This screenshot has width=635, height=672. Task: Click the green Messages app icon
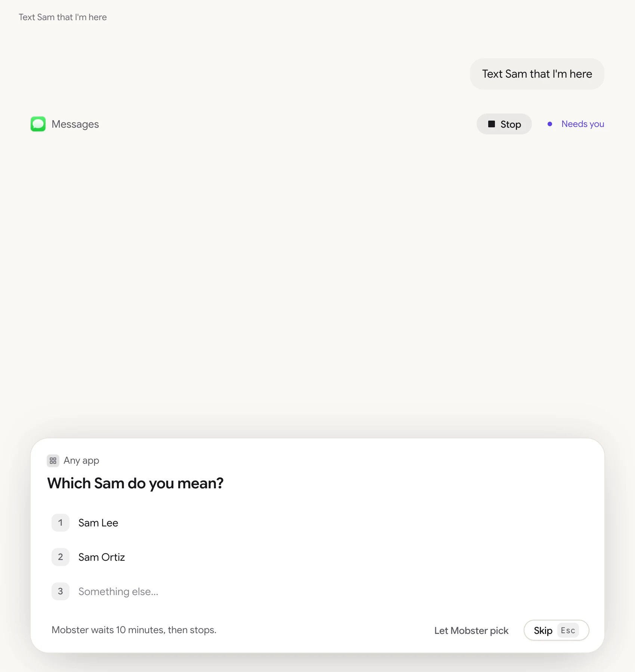pyautogui.click(x=38, y=124)
